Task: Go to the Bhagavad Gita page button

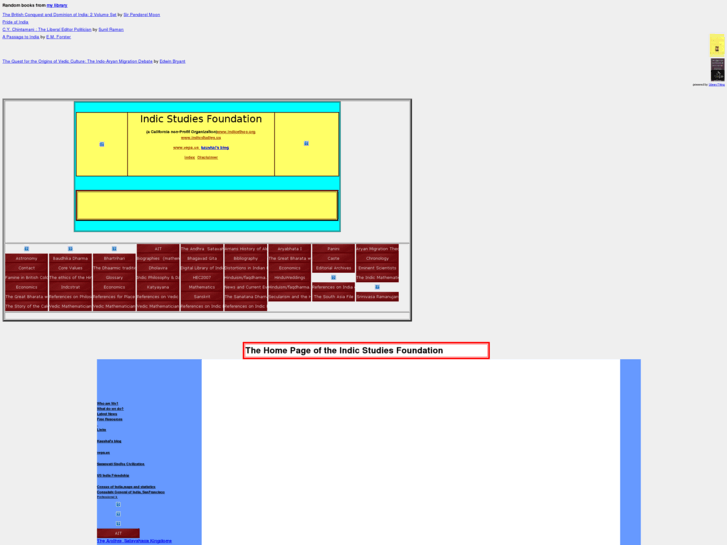Action: point(202,258)
